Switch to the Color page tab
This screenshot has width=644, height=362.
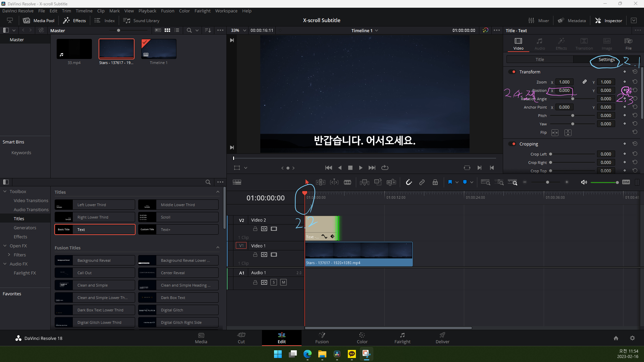362,338
